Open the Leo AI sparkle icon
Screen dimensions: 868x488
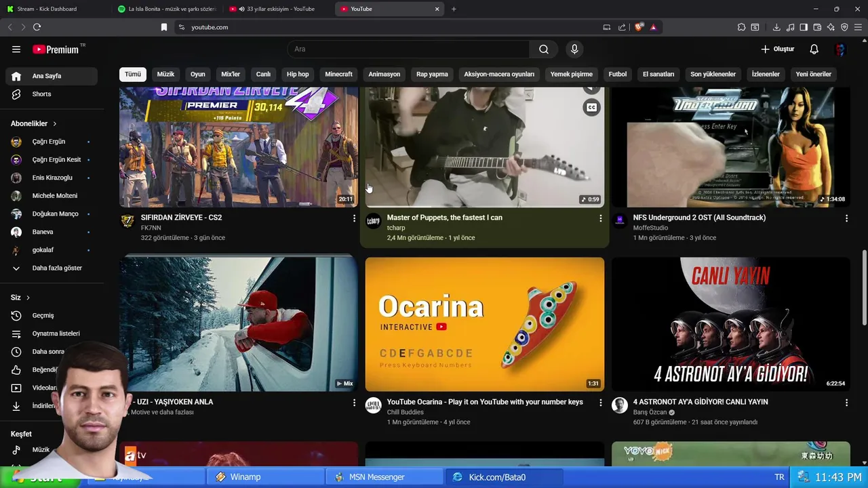coord(831,27)
